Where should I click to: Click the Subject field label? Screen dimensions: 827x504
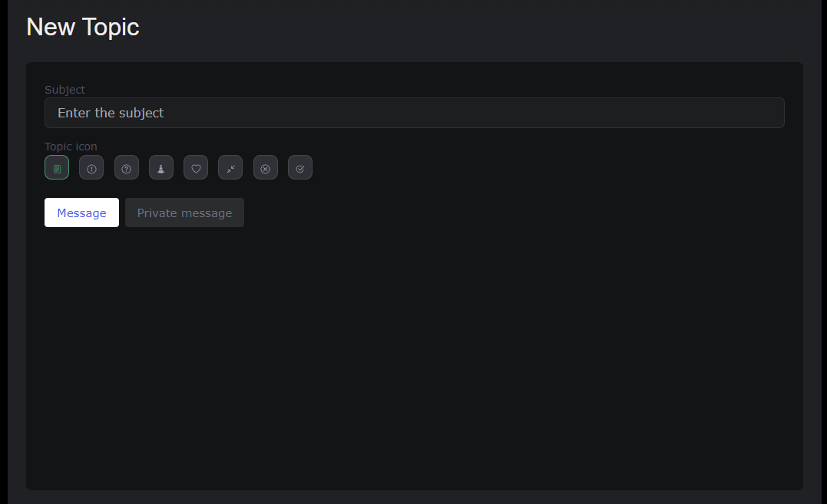65,90
